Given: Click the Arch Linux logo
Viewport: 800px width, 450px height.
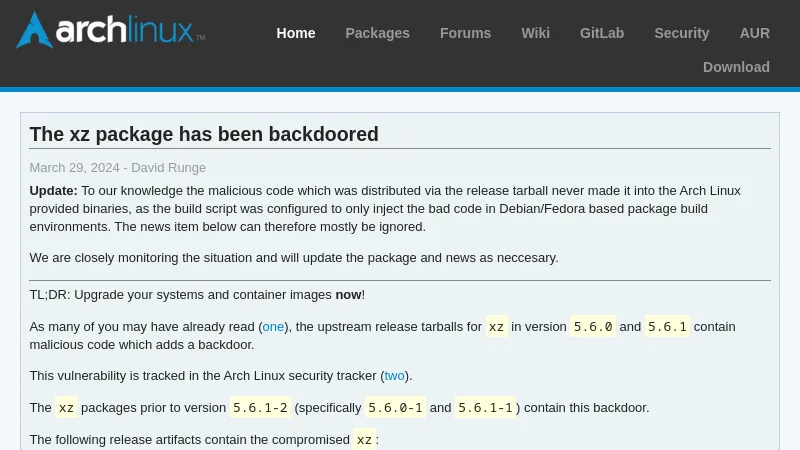Looking at the screenshot, I should tap(110, 30).
